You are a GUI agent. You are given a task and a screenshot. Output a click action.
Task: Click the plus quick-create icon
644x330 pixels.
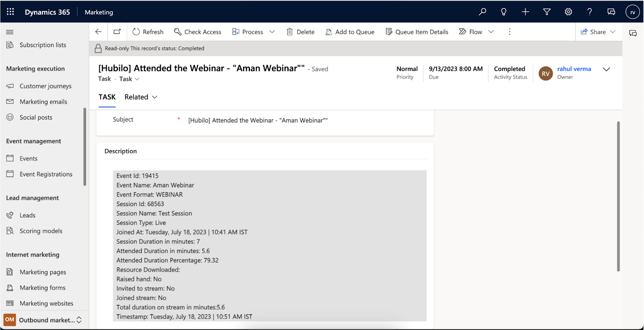(x=525, y=12)
